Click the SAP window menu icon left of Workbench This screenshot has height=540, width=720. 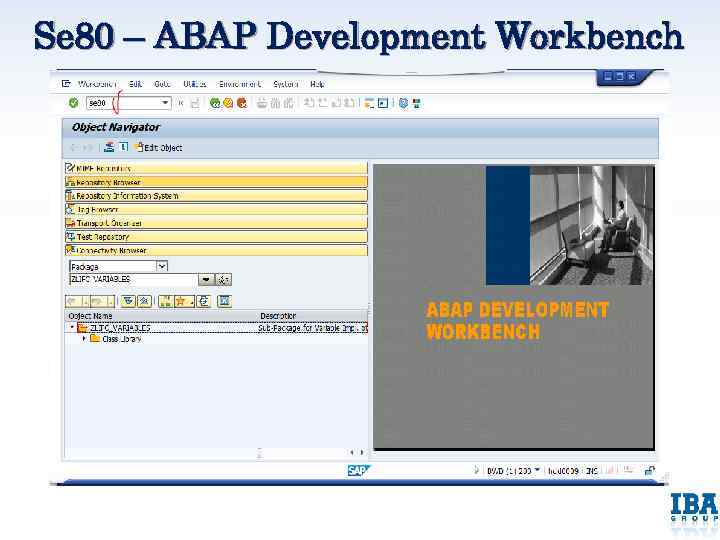(x=66, y=84)
